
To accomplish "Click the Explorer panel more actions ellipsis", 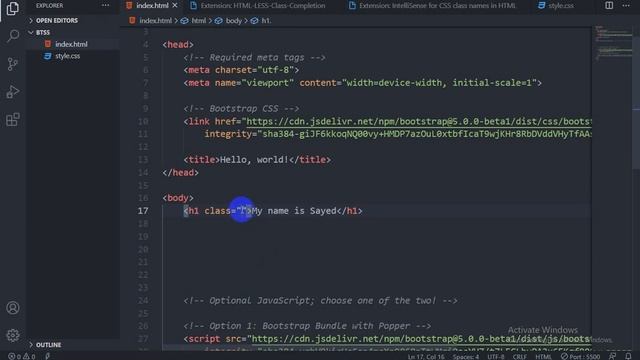I will point(105,5).
